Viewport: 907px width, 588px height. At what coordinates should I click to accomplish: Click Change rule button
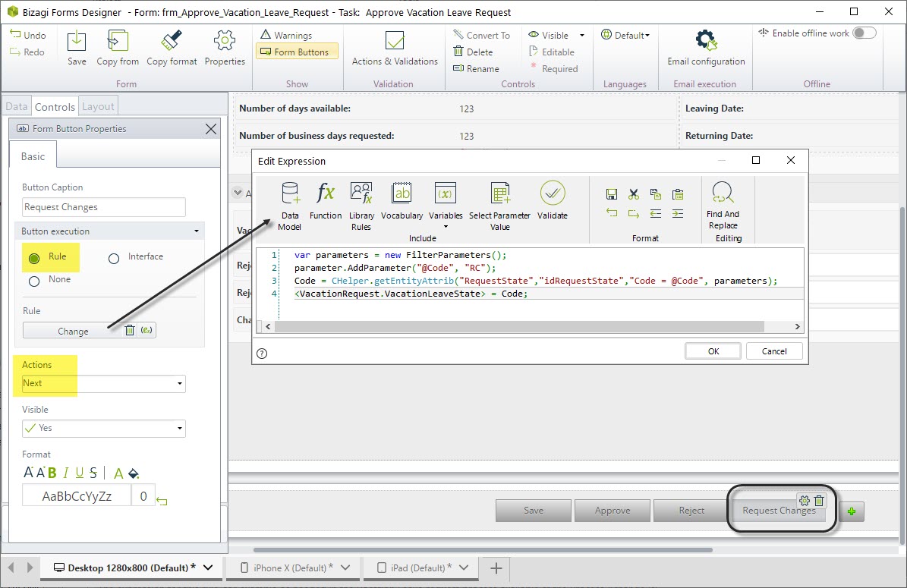point(73,332)
